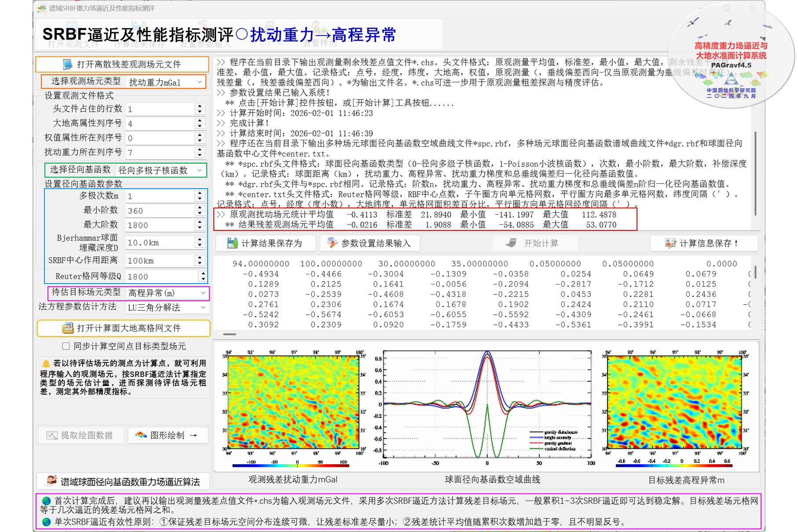Click the 最大值 53.0770 statistic in log
This screenshot has width=798, height=532.
click(x=579, y=225)
